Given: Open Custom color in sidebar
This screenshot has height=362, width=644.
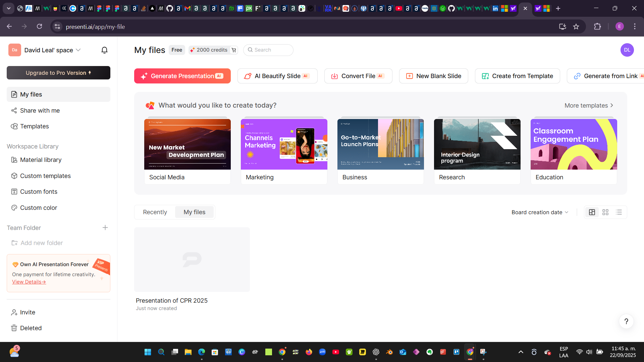Looking at the screenshot, I should [x=38, y=208].
